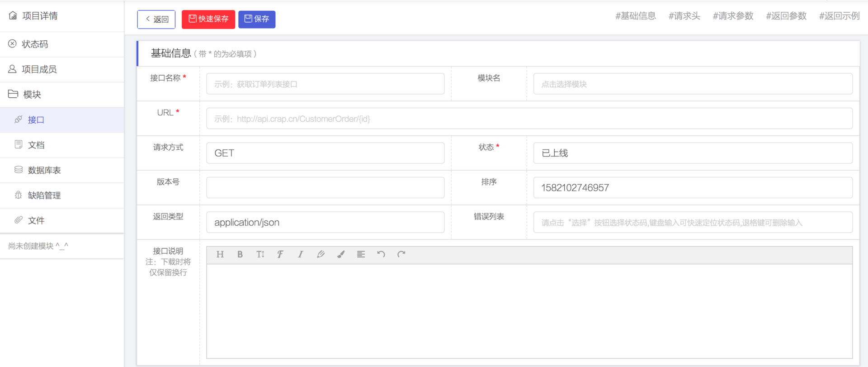Choose the text color pencil icon
The height and width of the screenshot is (367, 868).
(x=321, y=254)
